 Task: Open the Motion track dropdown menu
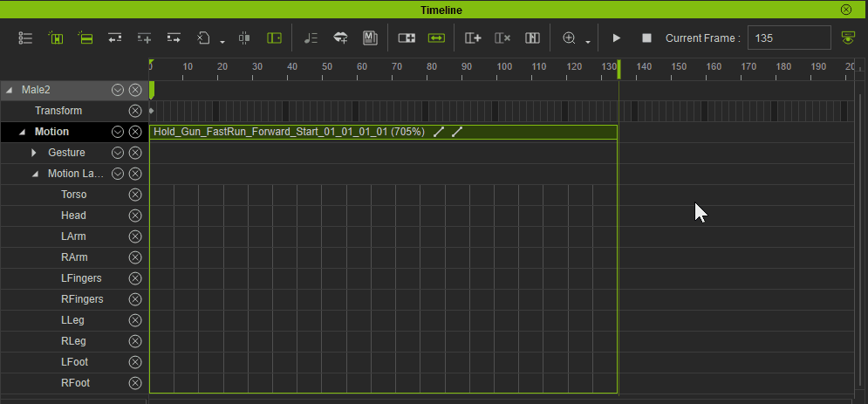[x=118, y=132]
